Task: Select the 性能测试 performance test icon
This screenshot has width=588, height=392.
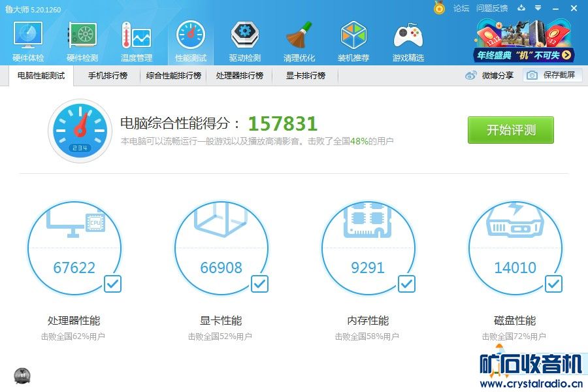Action: [191, 41]
